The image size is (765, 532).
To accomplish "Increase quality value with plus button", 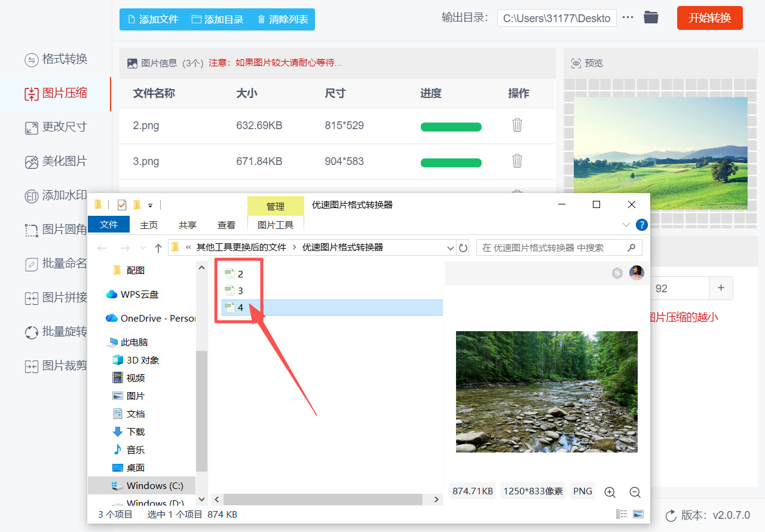I will tap(721, 288).
